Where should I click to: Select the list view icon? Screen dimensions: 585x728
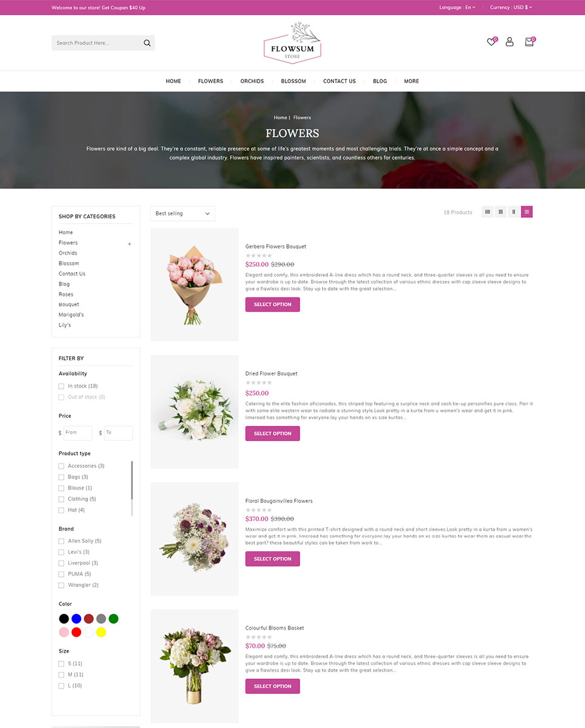point(527,212)
